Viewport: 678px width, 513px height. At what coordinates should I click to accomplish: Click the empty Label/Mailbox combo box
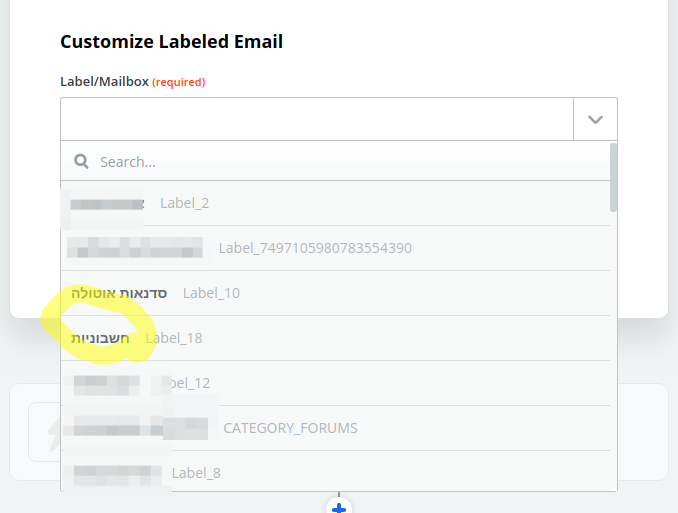[x=317, y=119]
